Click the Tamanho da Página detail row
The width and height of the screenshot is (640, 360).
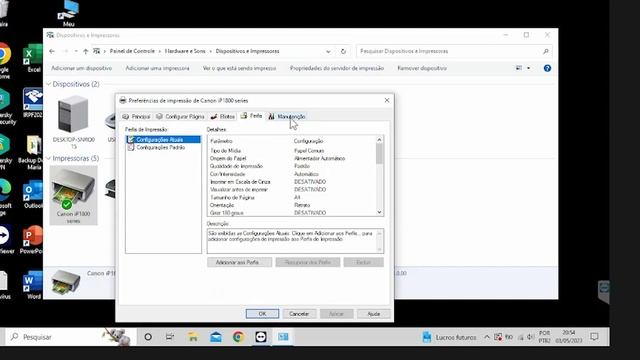pos(292,198)
